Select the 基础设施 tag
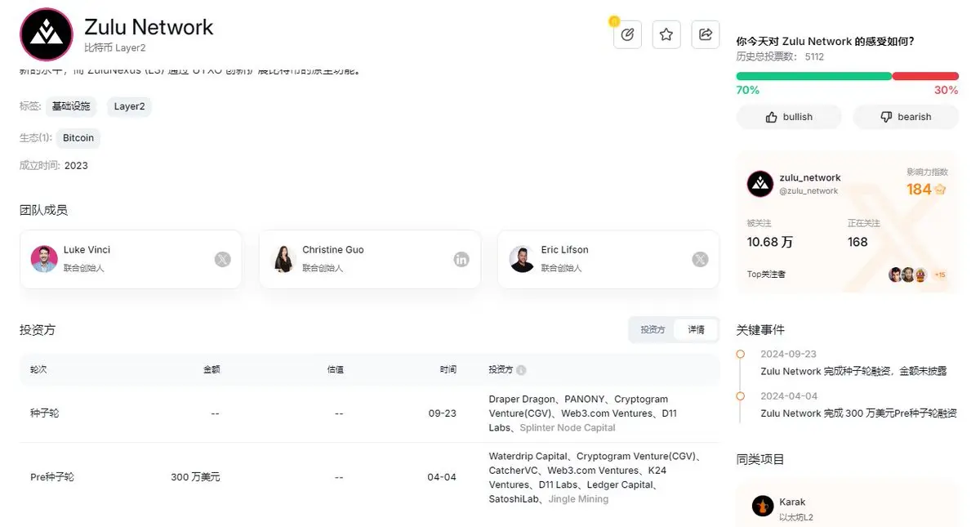This screenshot has height=527, width=980. [x=71, y=106]
